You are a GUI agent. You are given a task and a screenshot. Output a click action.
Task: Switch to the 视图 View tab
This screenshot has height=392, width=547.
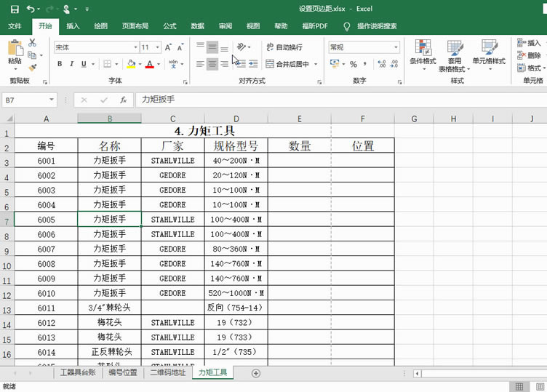click(x=253, y=26)
